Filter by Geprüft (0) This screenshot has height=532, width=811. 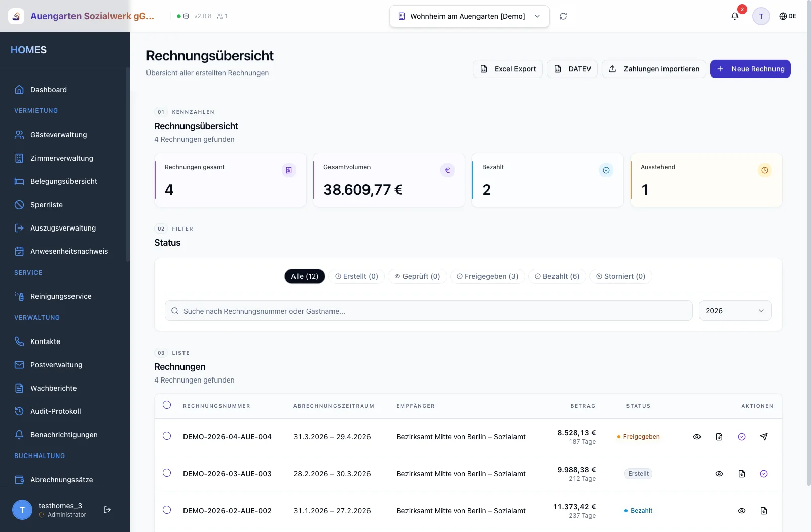418,276
